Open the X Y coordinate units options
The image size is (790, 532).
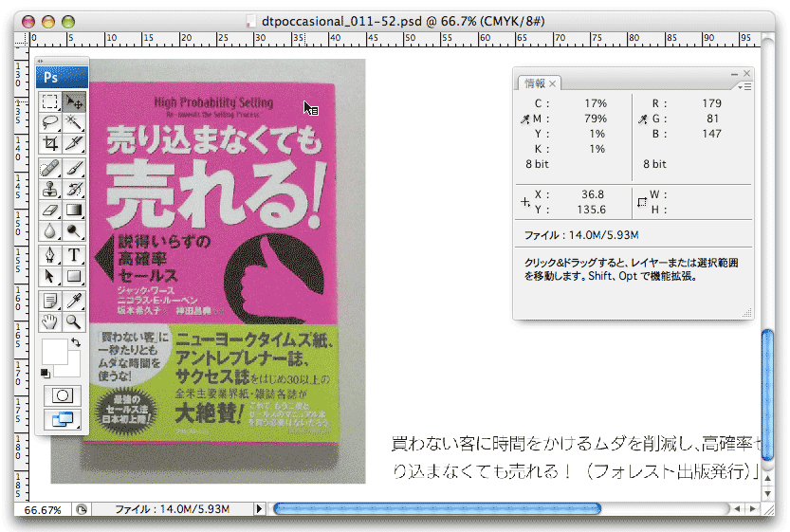coord(525,202)
